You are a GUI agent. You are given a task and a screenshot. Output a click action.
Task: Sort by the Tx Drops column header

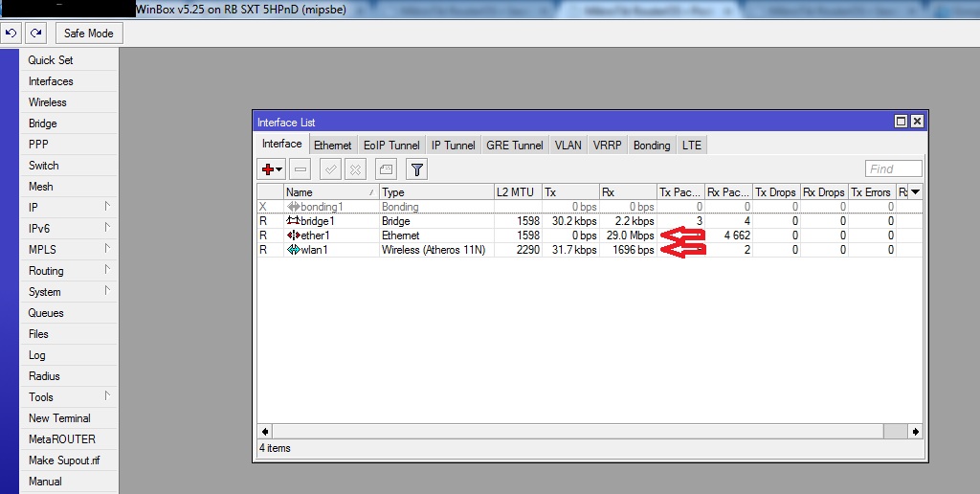[x=775, y=192]
